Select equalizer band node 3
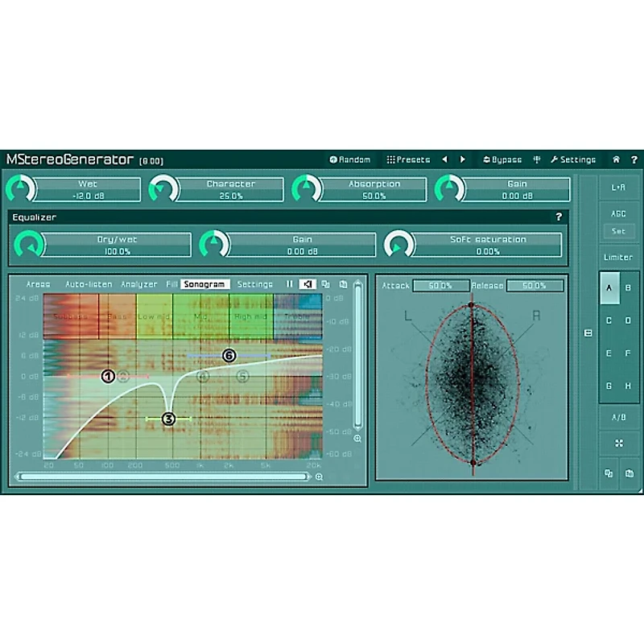This screenshot has width=644, height=644. pyautogui.click(x=168, y=419)
